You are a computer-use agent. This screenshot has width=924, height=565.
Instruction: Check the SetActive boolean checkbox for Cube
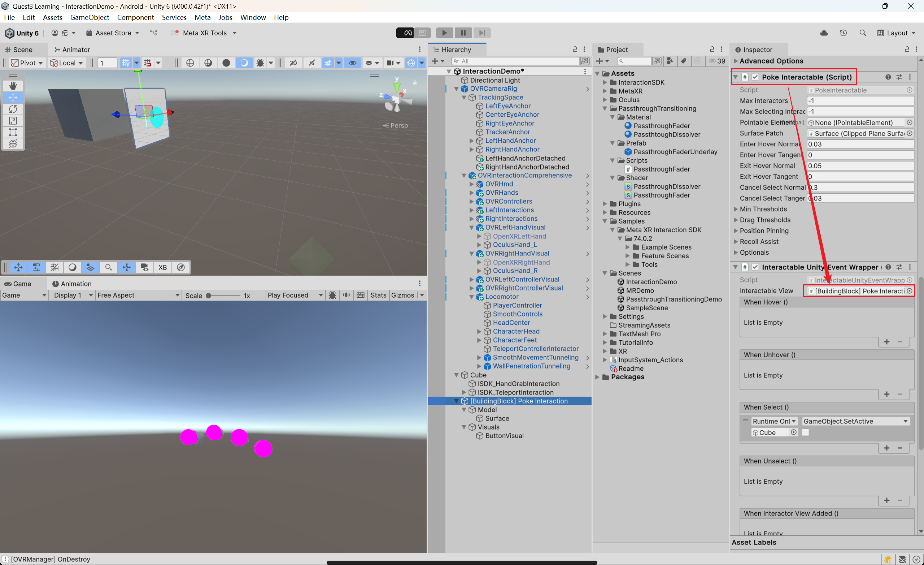[x=805, y=432]
